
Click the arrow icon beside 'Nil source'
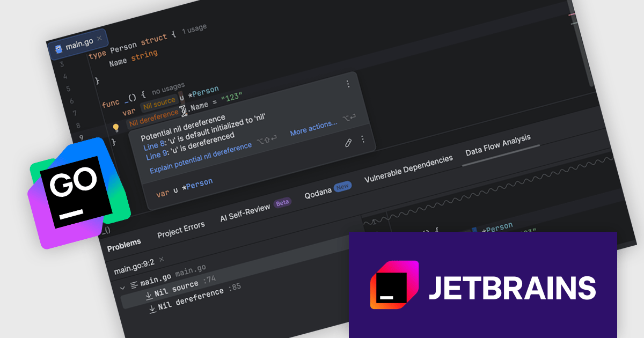pyautogui.click(x=149, y=296)
